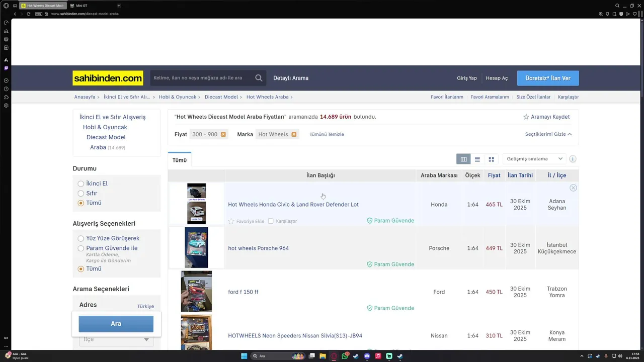Click the search magnifier icon
The width and height of the screenshot is (644, 362).
click(x=259, y=78)
